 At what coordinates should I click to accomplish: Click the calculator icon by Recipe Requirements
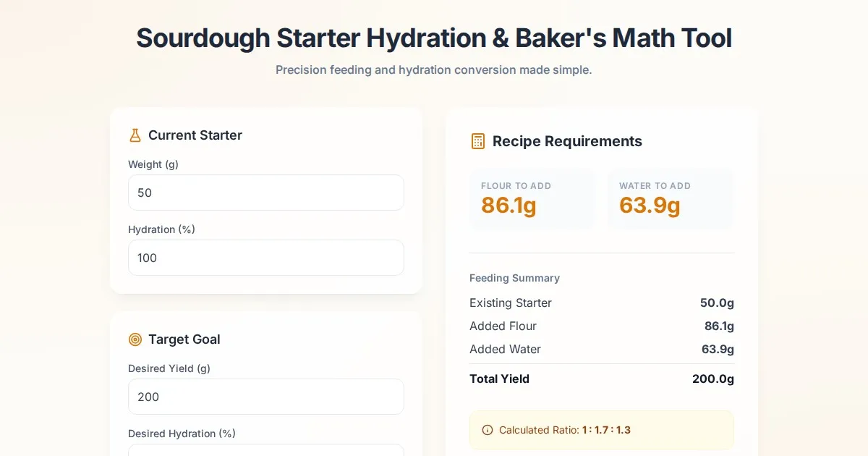[x=478, y=141]
